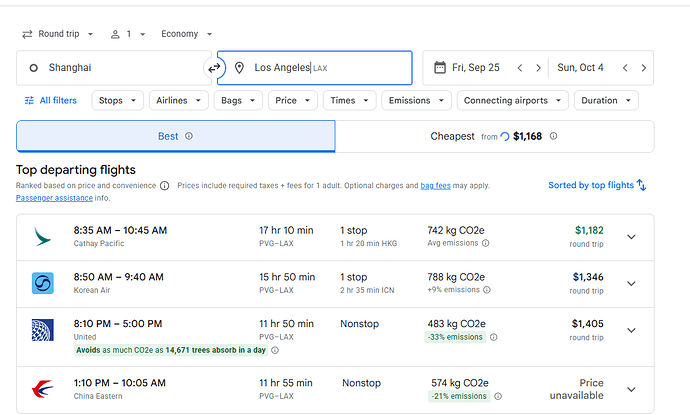Open the Passenger assistance link

pos(54,198)
